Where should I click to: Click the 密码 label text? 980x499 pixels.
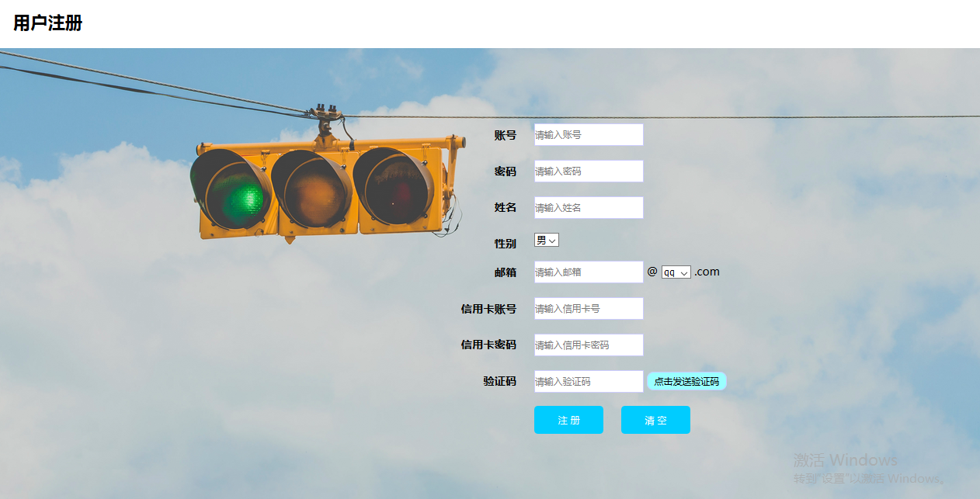[x=505, y=172]
